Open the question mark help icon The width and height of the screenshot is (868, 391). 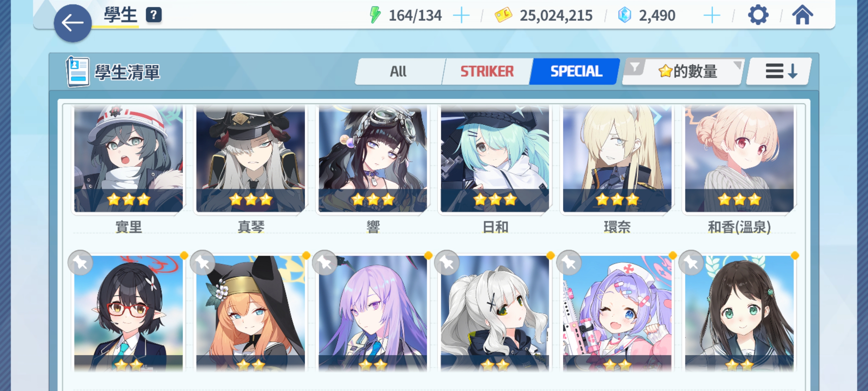154,15
